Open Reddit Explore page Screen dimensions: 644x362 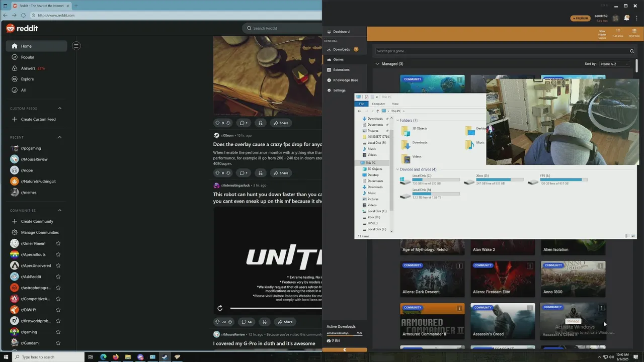pos(36,79)
